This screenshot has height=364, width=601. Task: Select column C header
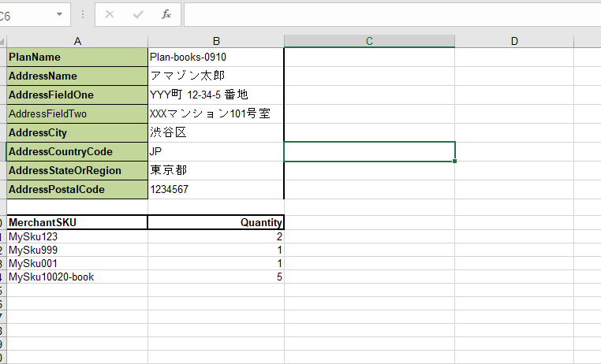(x=369, y=41)
